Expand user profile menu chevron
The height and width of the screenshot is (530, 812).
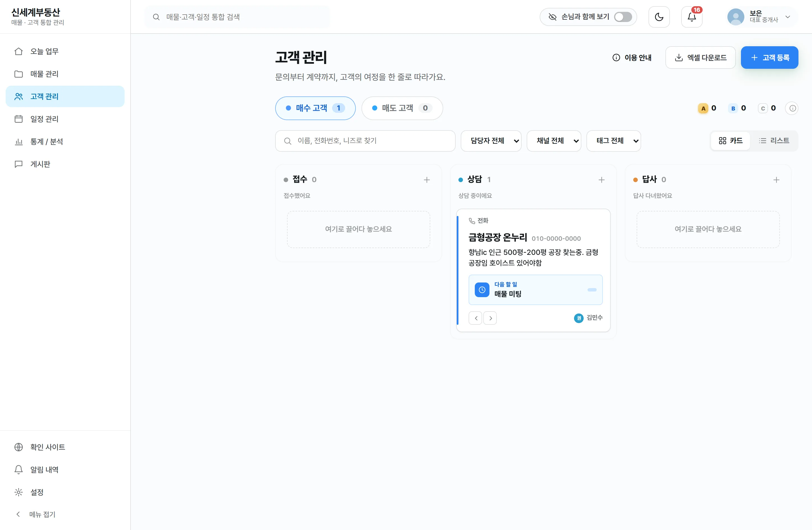(x=787, y=17)
